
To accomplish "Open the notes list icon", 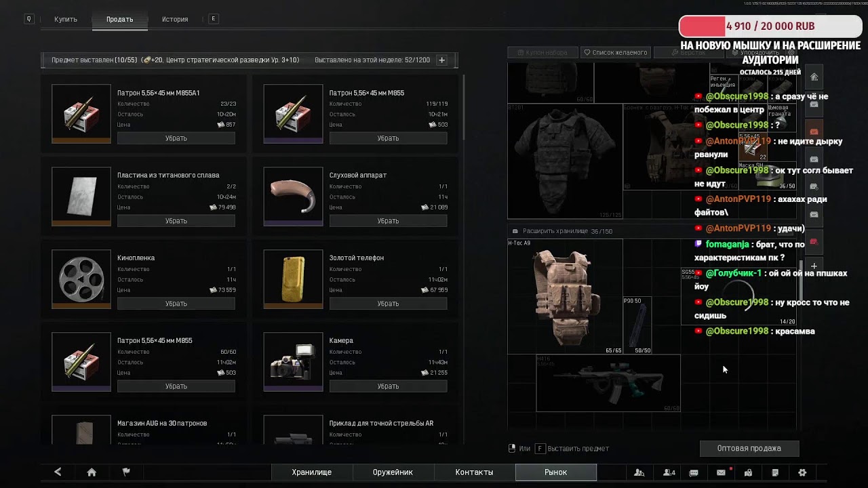I will click(x=775, y=472).
